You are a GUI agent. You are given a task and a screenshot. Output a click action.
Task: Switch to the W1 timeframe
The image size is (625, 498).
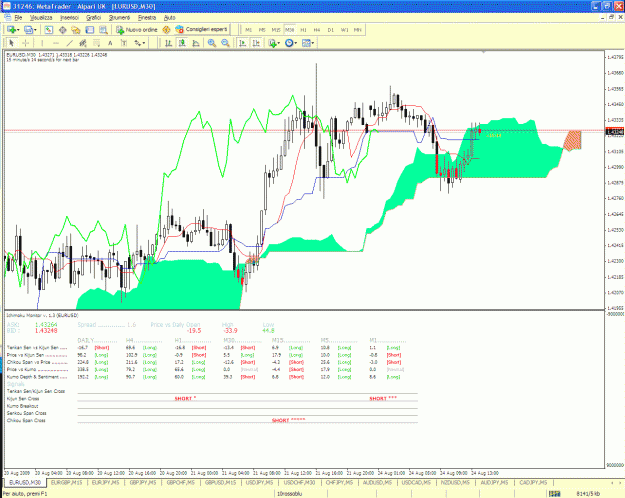(344, 30)
